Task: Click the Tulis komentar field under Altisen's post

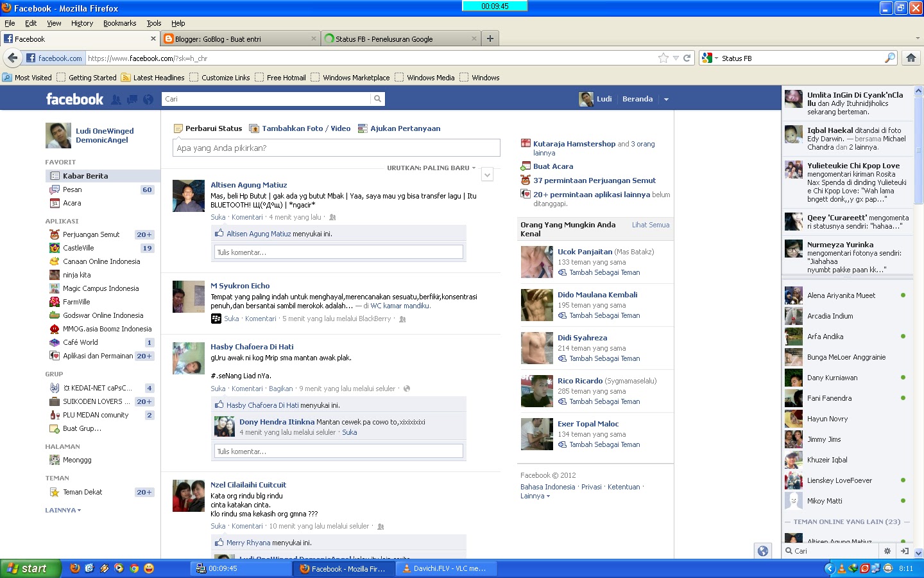Action: 339,252
